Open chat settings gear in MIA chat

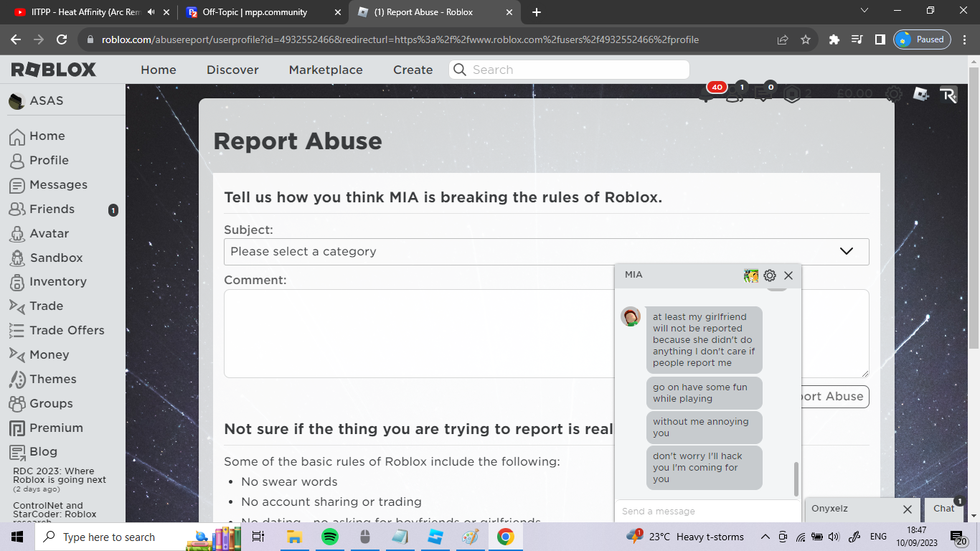pos(770,275)
